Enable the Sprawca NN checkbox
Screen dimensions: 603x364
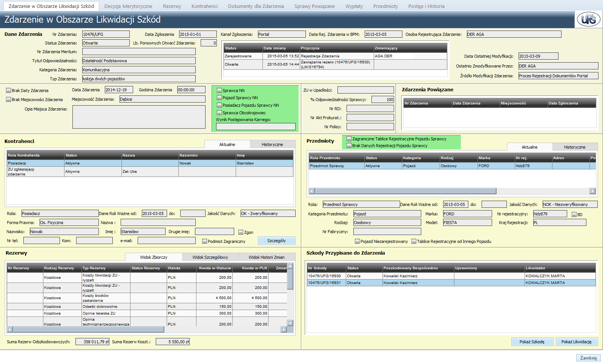pyautogui.click(x=219, y=91)
